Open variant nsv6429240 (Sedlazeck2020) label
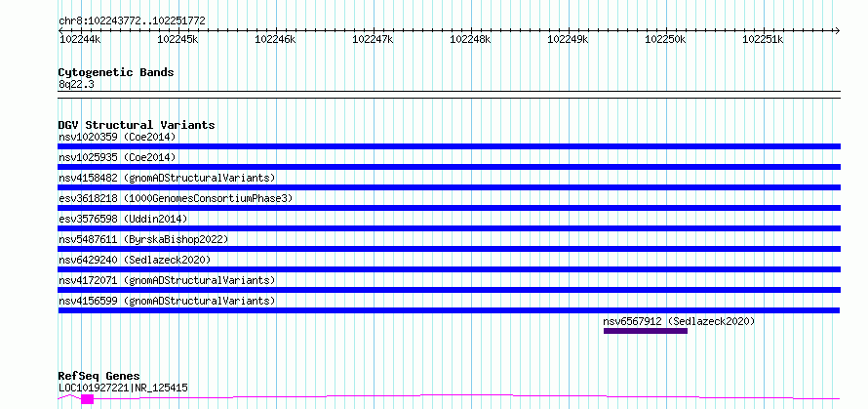Image resolution: width=868 pixels, height=409 pixels. click(x=135, y=260)
